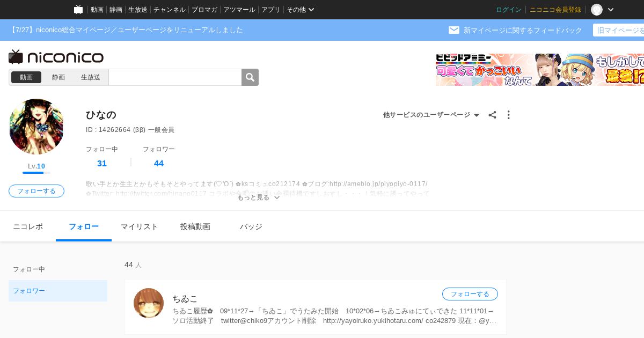Switch to バッジ tab
The image size is (644, 338).
point(251,226)
